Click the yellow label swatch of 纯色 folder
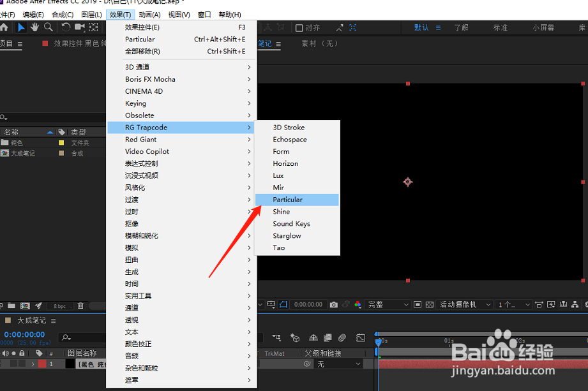588x391 pixels. 61,143
